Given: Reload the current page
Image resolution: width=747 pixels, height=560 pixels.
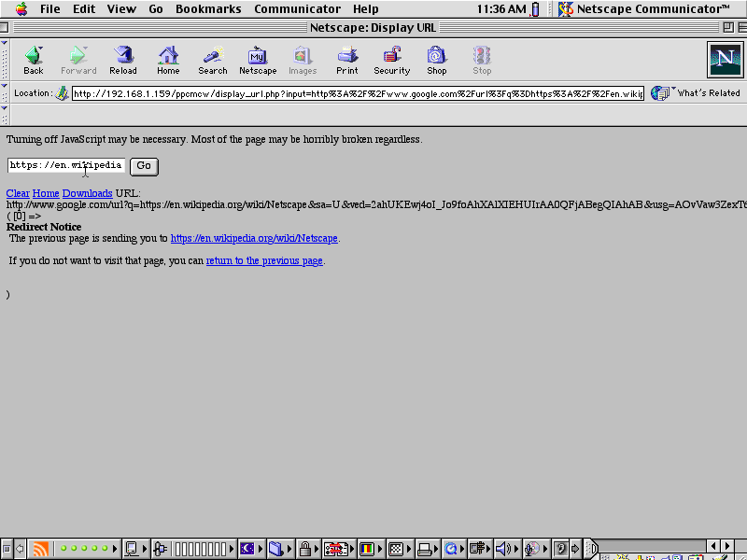Looking at the screenshot, I should (123, 60).
